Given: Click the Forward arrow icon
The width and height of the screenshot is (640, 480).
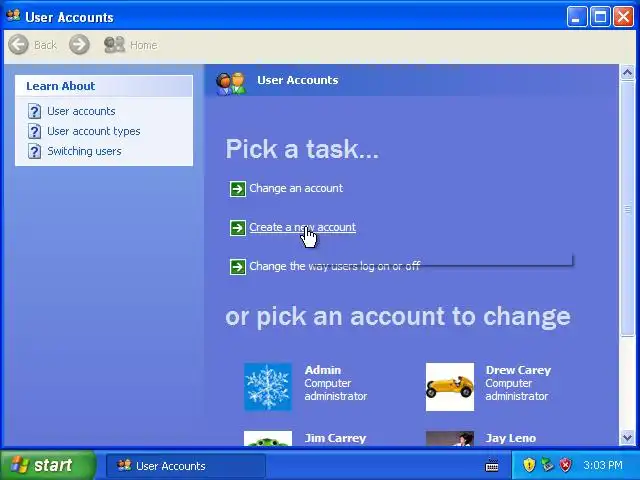Looking at the screenshot, I should 79,44.
